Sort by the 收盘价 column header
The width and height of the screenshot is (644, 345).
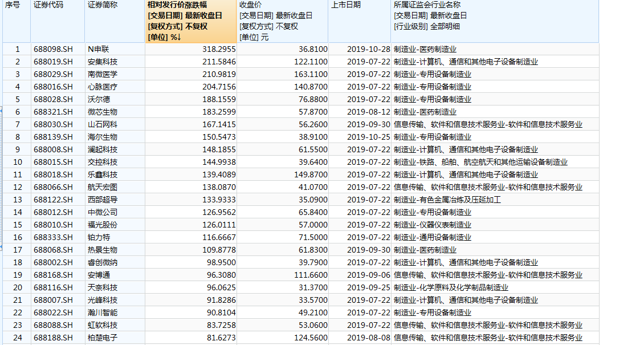pos(251,5)
